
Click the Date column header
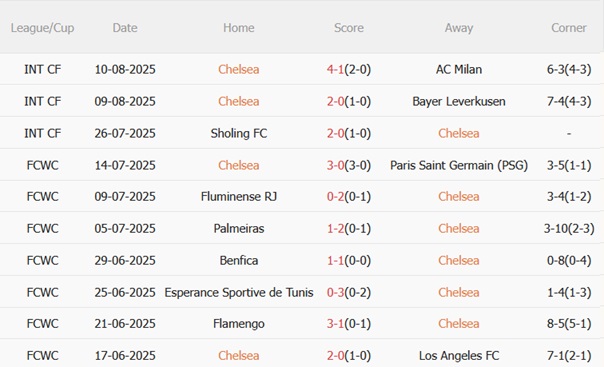tap(125, 28)
